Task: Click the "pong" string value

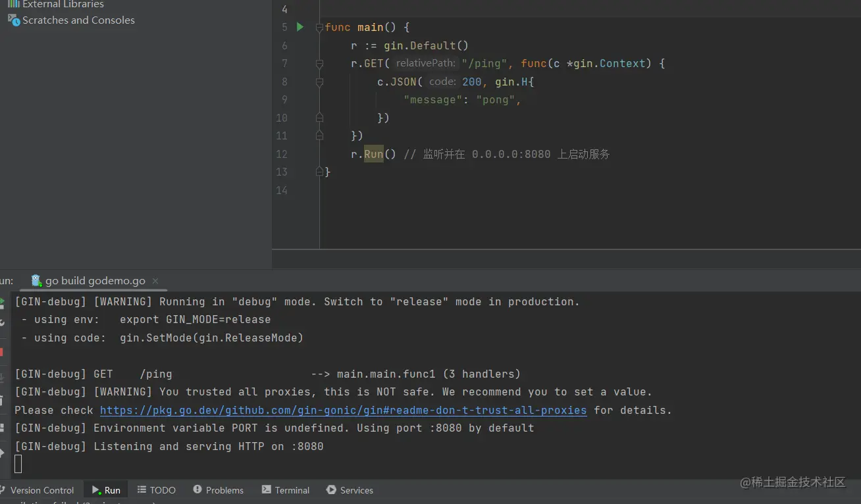Action: 495,100
